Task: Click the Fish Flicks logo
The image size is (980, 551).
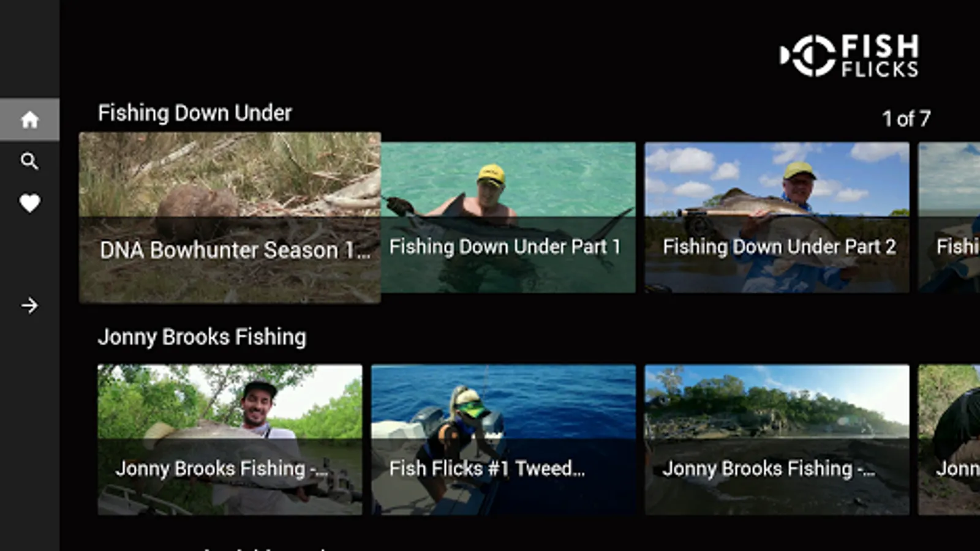Action: 850,55
